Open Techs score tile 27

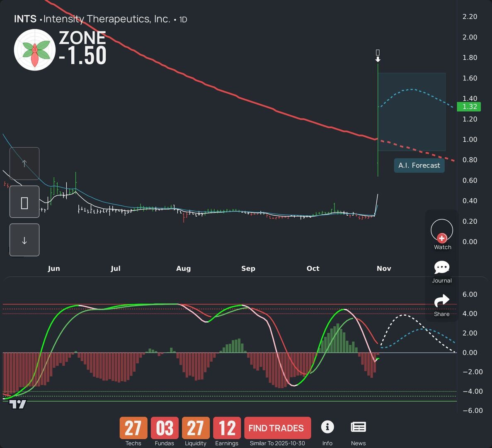point(133,428)
